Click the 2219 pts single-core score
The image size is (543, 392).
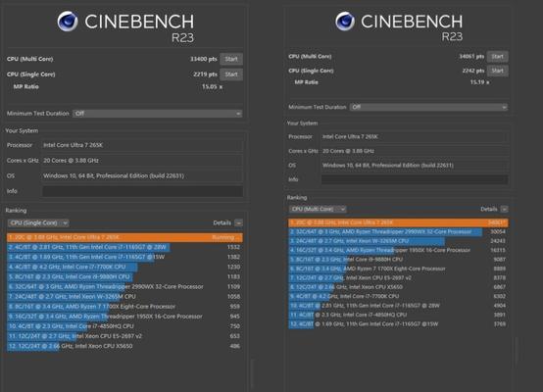206,74
